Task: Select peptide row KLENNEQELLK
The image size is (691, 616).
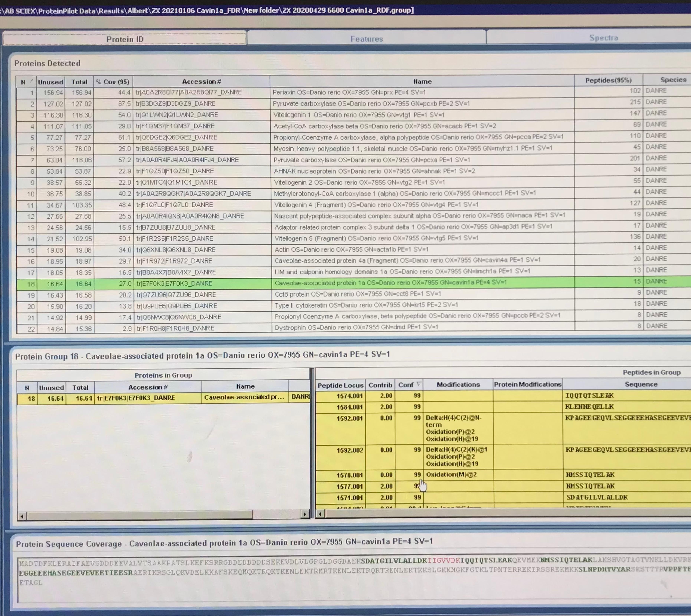Action: (503, 406)
